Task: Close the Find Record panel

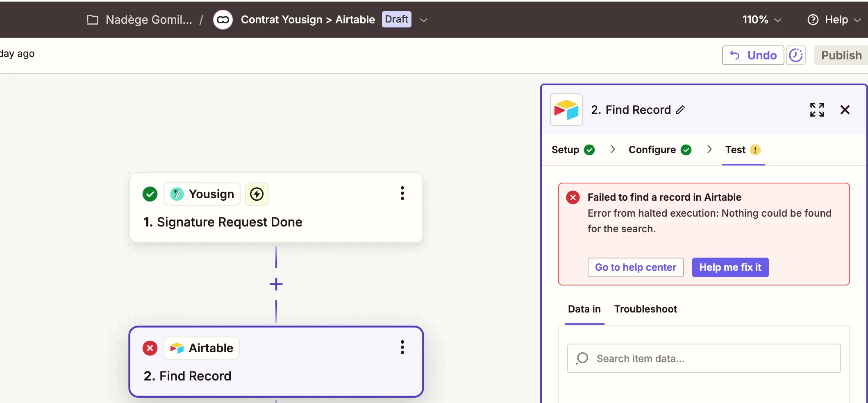Action: 845,110
